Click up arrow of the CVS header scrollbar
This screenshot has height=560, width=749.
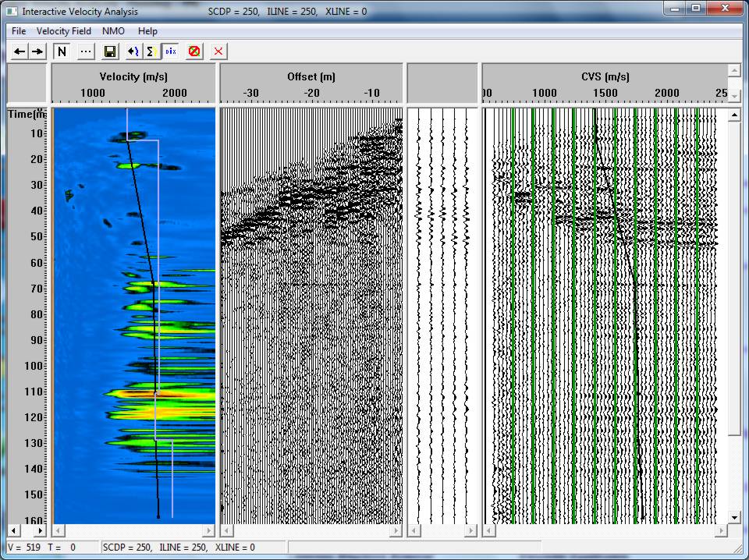coord(734,71)
